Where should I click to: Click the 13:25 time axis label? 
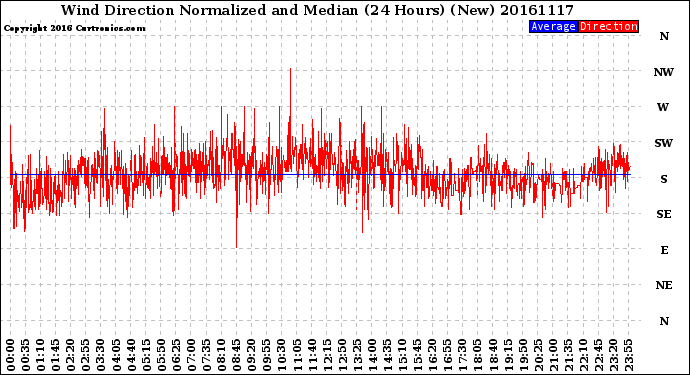[357, 355]
